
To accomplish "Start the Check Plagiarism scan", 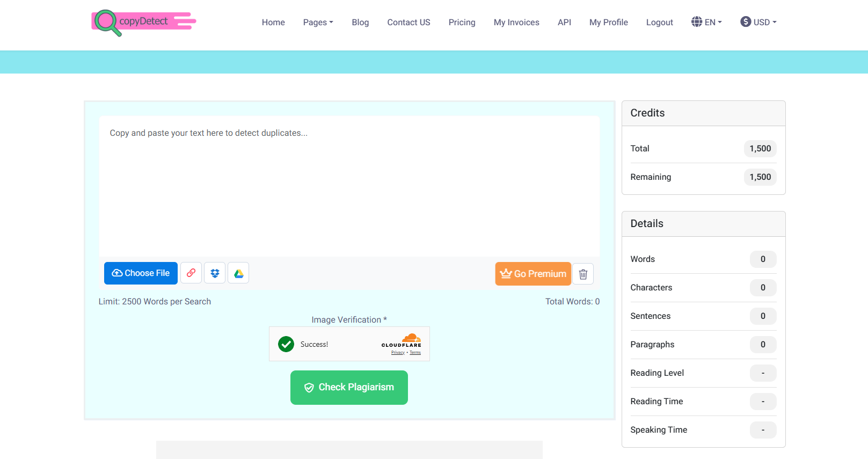I will pyautogui.click(x=349, y=388).
